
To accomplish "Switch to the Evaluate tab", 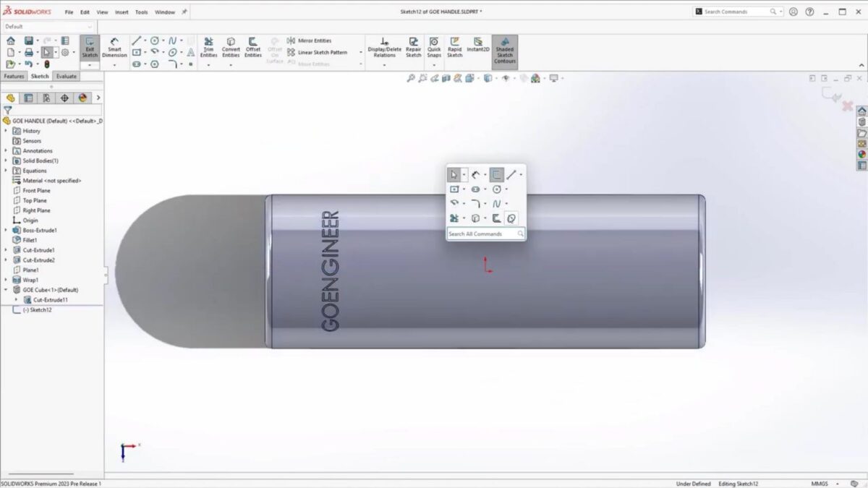I will point(66,76).
